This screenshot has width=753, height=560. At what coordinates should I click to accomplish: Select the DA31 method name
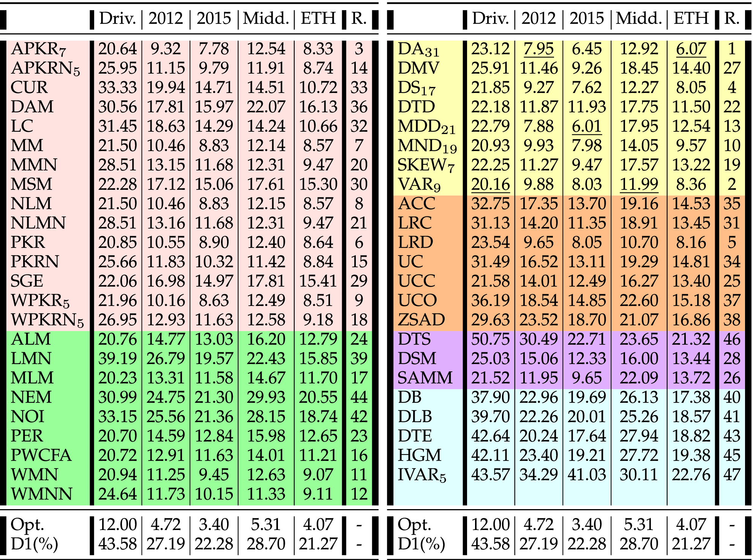418,49
